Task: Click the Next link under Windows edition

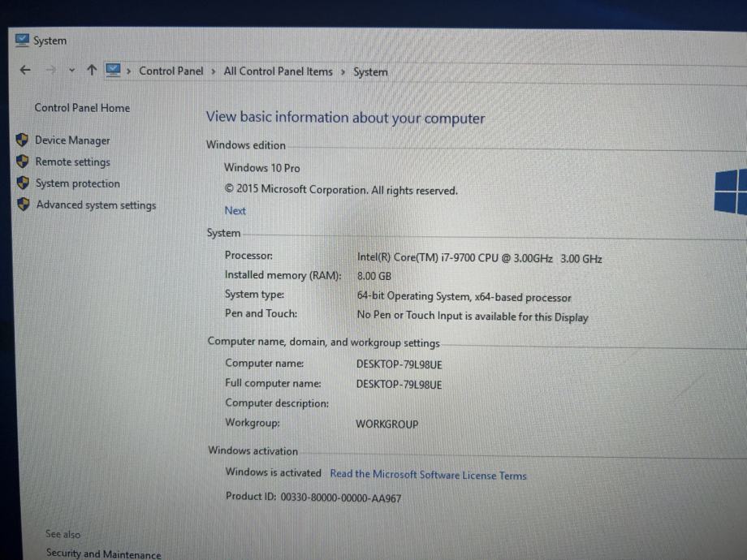Action: coord(235,210)
